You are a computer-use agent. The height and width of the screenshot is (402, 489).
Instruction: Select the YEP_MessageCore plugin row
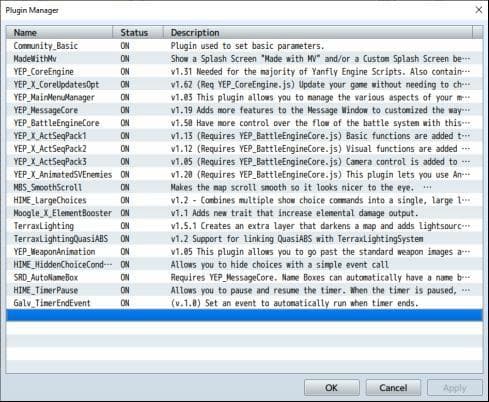(244, 110)
